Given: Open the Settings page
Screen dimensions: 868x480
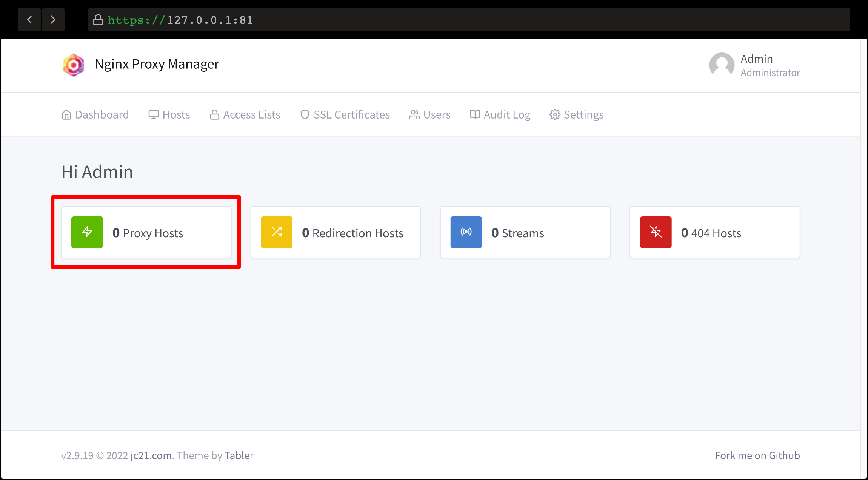Looking at the screenshot, I should 577,114.
